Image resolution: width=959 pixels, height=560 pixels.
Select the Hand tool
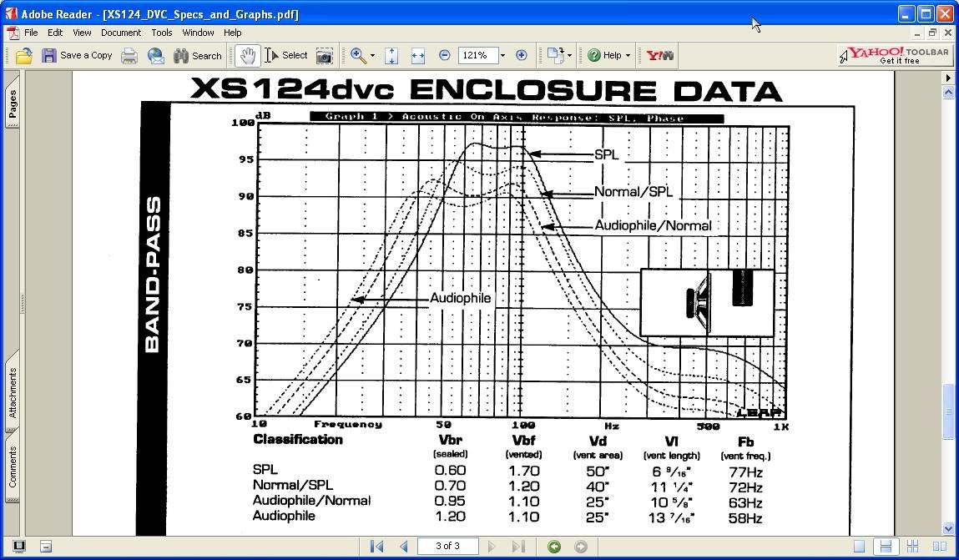246,55
